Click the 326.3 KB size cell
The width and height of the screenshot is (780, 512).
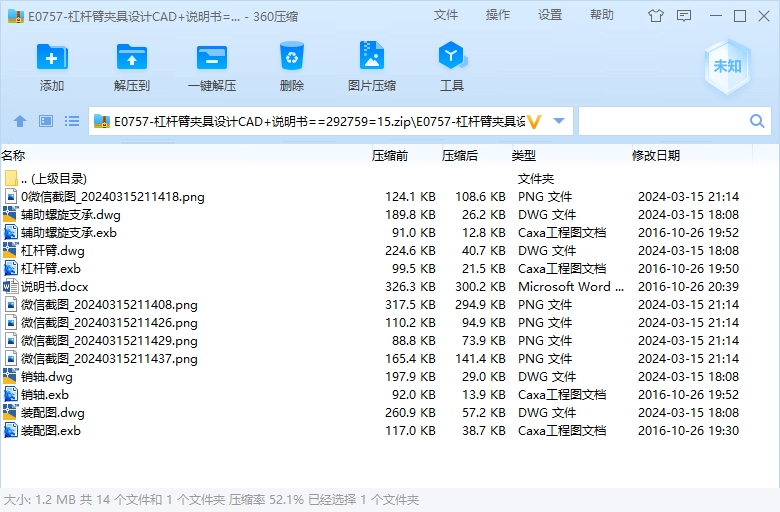(410, 287)
